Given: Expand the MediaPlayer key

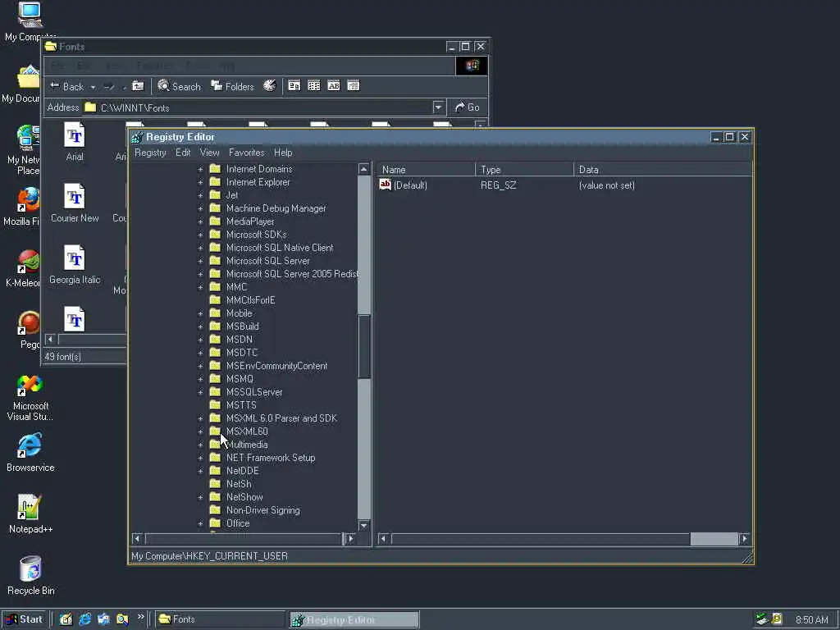Looking at the screenshot, I should coord(200,221).
